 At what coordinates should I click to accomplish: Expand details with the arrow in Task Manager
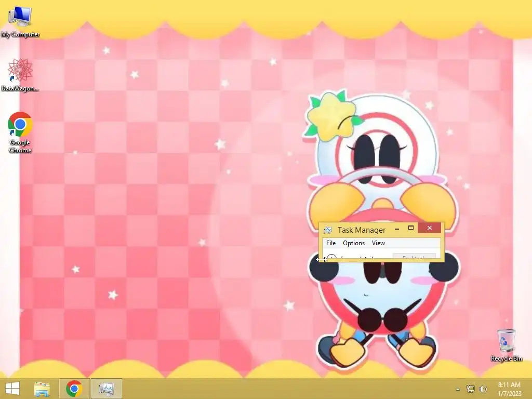coord(332,258)
